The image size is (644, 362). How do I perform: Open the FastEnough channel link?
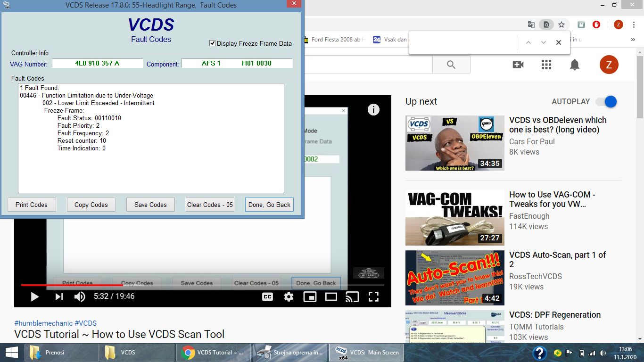pos(529,216)
